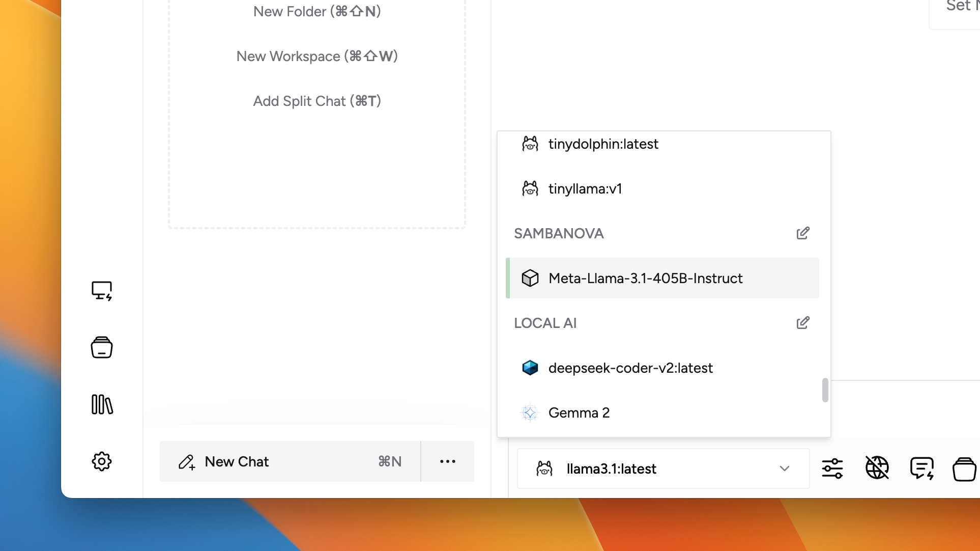Click the model dropdown chevron arrow
Image resolution: width=980 pixels, height=551 pixels.
click(785, 469)
